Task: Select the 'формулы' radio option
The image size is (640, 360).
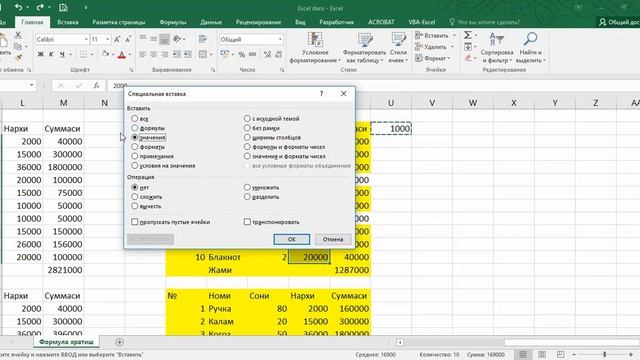Action: 135,128
